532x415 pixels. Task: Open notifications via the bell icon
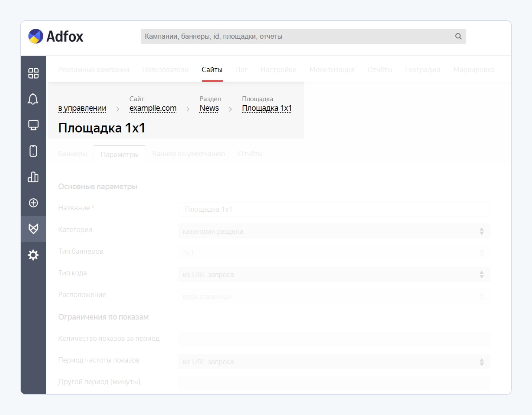[x=33, y=99]
